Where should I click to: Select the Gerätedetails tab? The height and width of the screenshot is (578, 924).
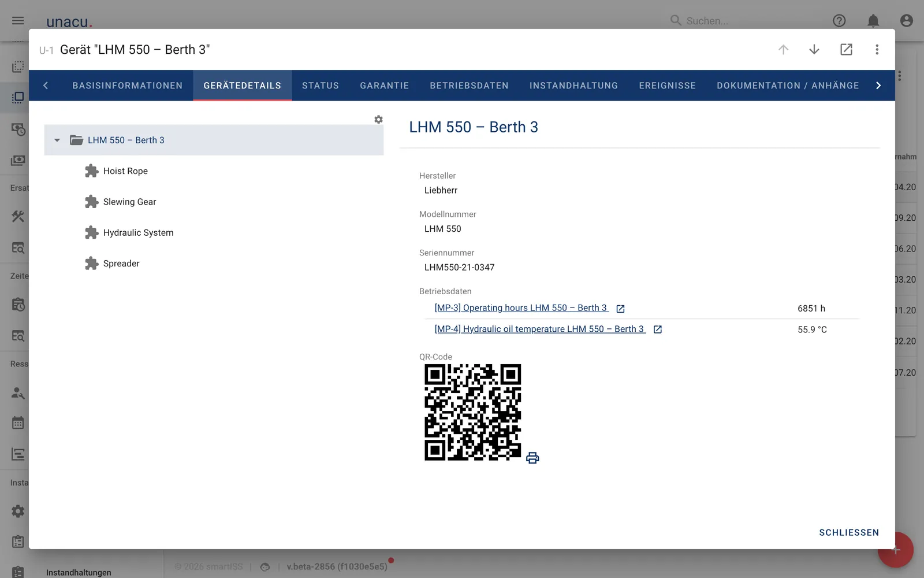click(x=243, y=86)
